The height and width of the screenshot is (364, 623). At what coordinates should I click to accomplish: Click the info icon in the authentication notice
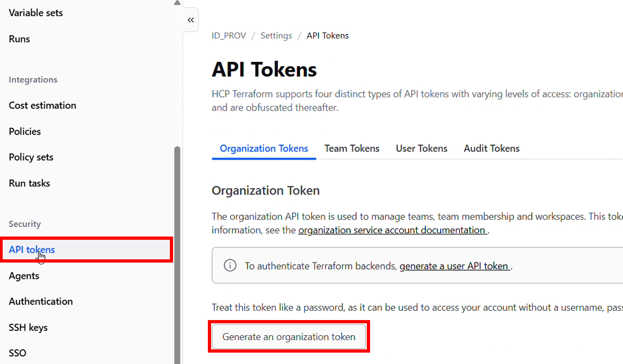pos(230,265)
